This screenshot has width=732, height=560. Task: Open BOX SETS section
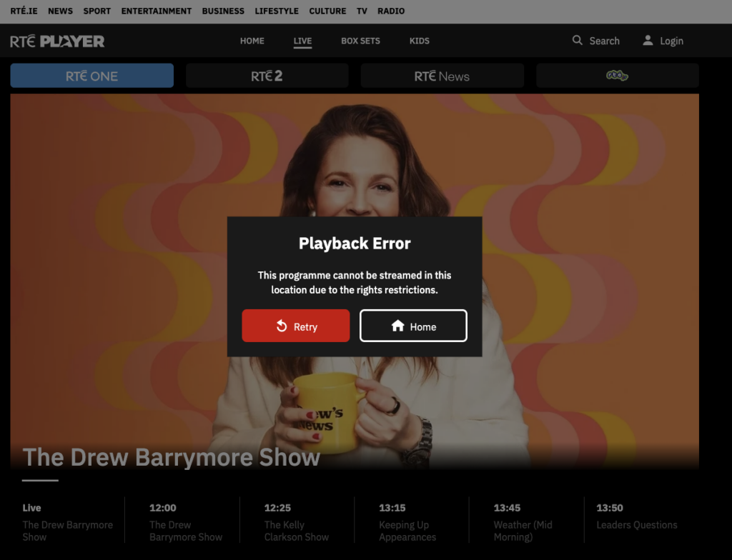360,41
